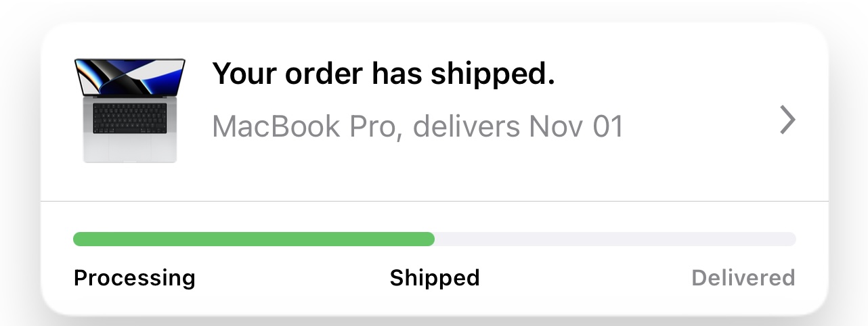The image size is (868, 326).
Task: Select the Processing status label
Action: click(x=134, y=278)
